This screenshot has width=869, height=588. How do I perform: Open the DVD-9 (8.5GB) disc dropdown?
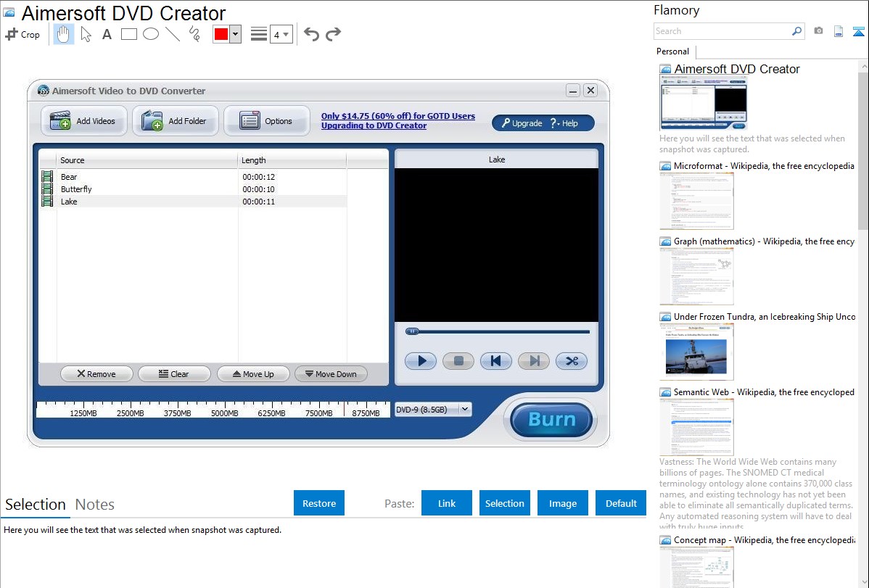(x=433, y=410)
